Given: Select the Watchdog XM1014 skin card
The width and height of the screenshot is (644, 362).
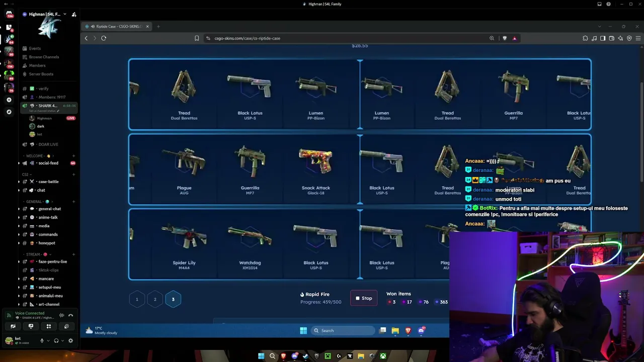Looking at the screenshot, I should 250,245.
